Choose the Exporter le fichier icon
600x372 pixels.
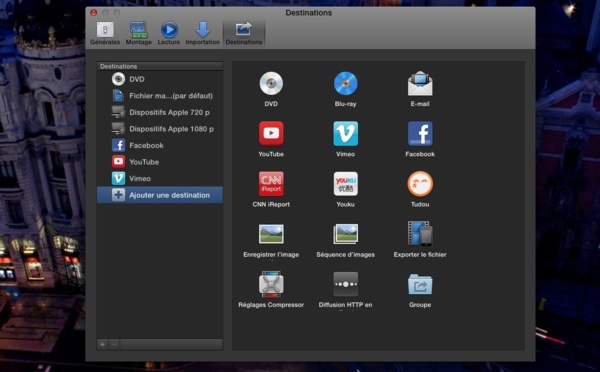click(x=420, y=233)
